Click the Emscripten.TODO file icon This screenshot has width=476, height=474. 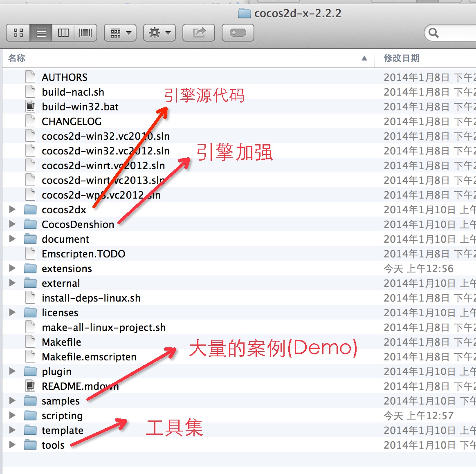click(30, 253)
